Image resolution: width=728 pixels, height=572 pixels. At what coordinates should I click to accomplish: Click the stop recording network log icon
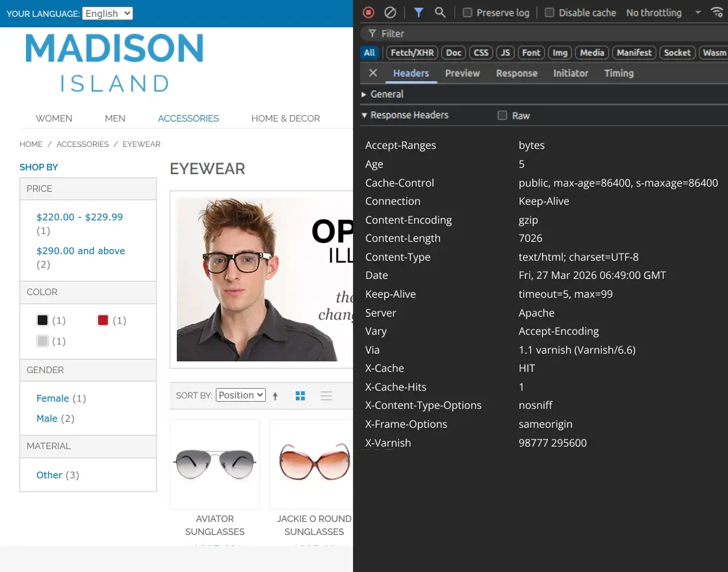pos(369,12)
